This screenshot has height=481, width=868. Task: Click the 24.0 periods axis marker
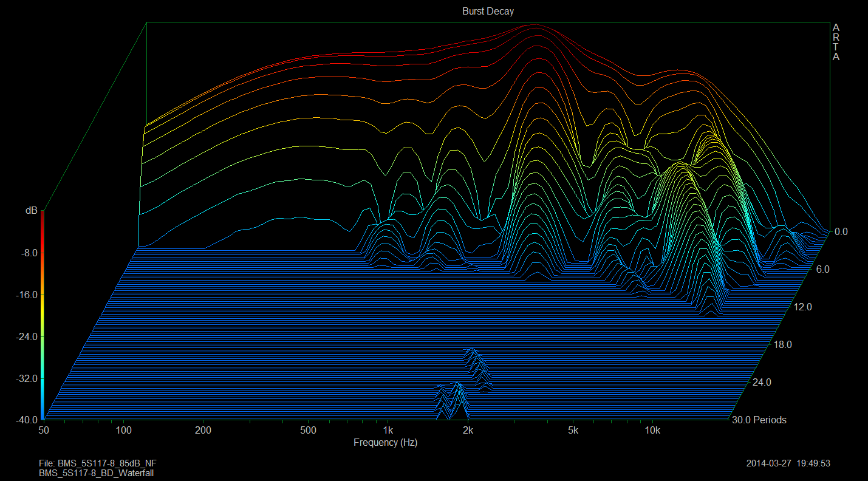pyautogui.click(x=762, y=383)
